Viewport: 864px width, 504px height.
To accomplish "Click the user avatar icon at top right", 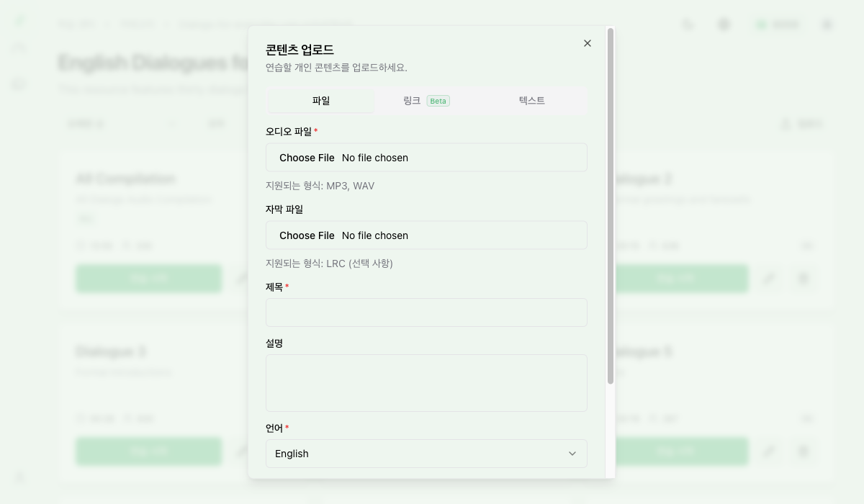I will coord(826,24).
